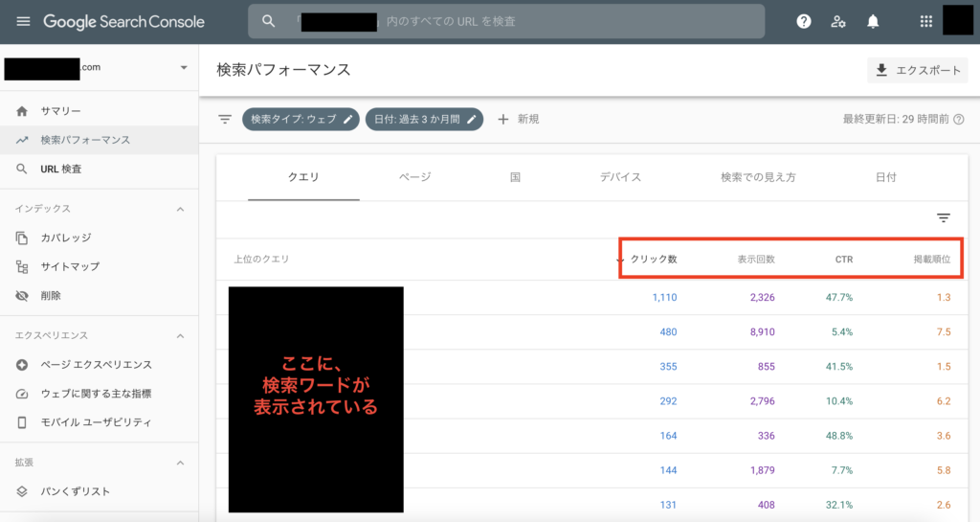Viewport: 980px width, 522px height.
Task: Click the 32.1% CTR value
Action: click(x=838, y=505)
